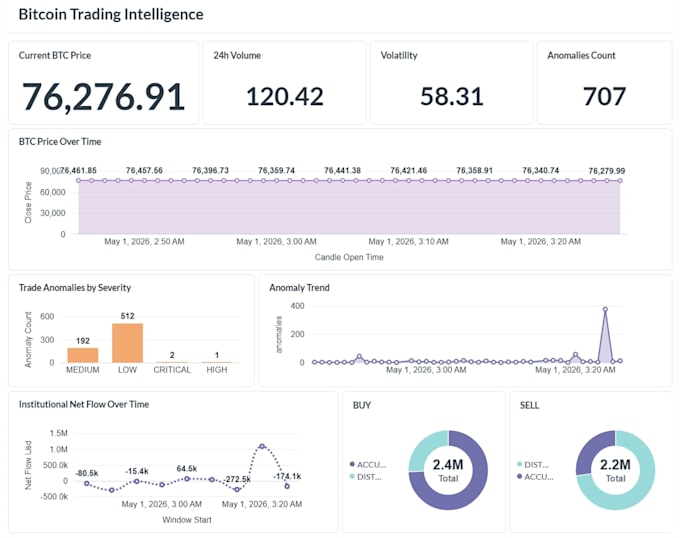Click the CRITICAL severity axis label

point(172,370)
